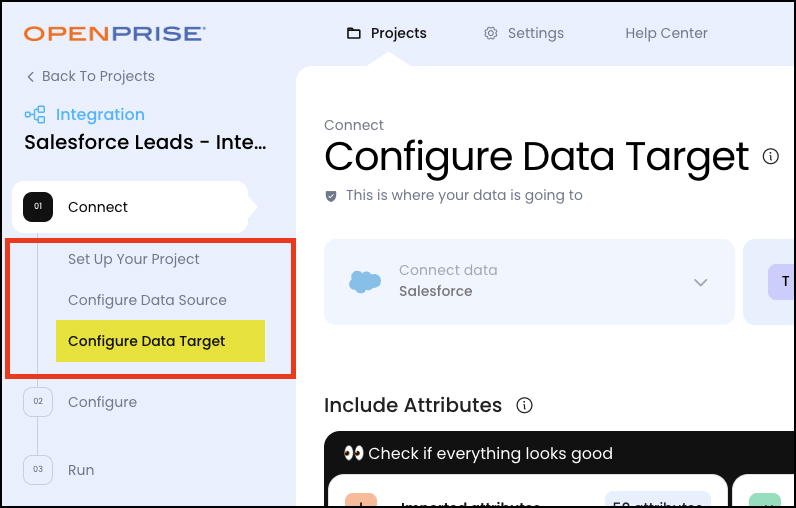796x508 pixels.
Task: Select Configure Data Target in sidebar
Action: [147, 341]
